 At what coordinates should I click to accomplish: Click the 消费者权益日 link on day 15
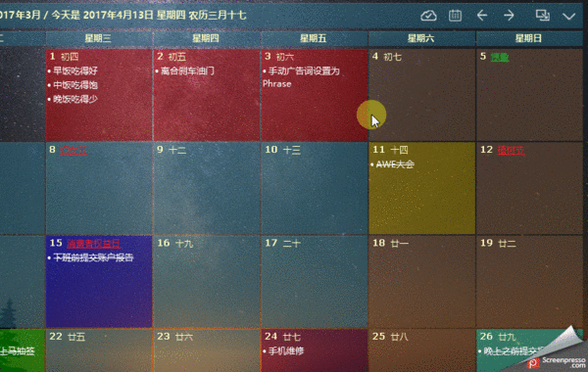93,244
